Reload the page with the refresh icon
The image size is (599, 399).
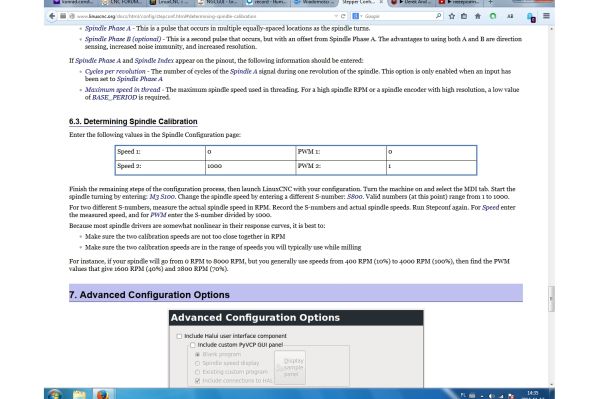click(343, 16)
